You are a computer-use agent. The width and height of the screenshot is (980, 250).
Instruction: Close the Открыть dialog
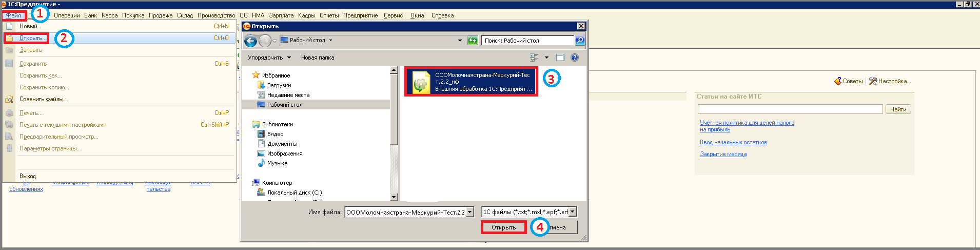click(x=581, y=26)
